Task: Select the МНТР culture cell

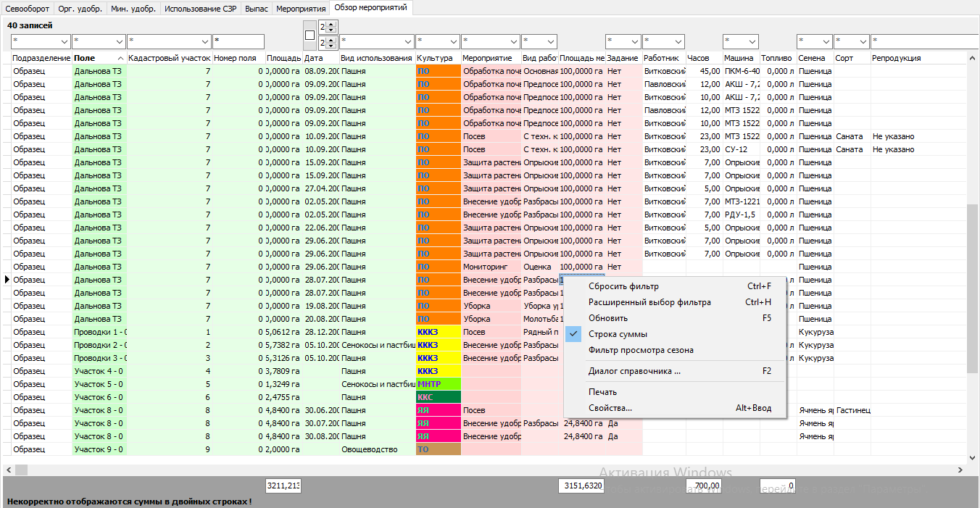Action: [x=439, y=384]
